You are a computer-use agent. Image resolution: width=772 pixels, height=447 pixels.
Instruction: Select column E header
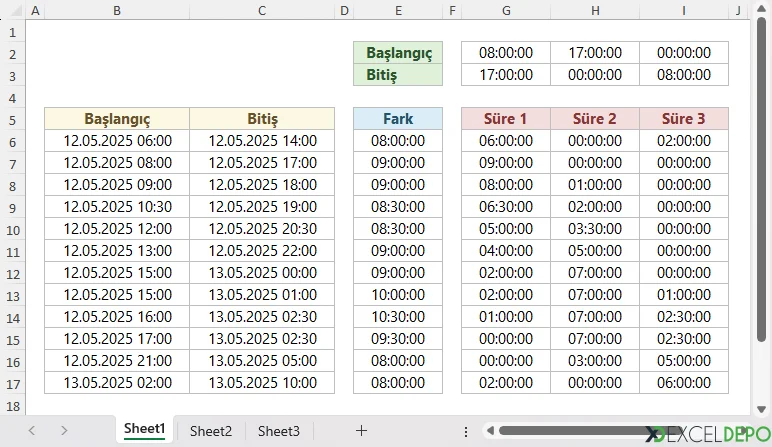(x=398, y=11)
